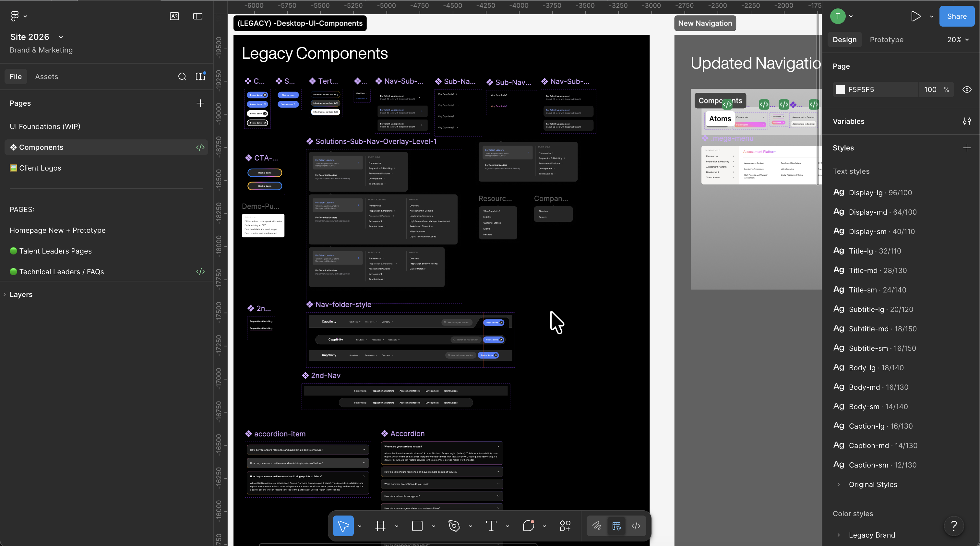980x546 pixels.
Task: Select the Move tool in toolbar
Action: pos(343,526)
